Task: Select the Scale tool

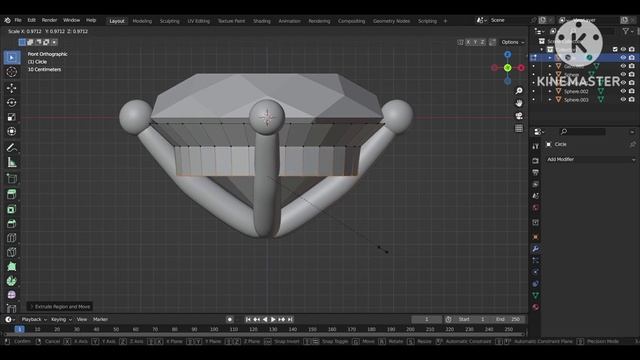Action: (x=11, y=117)
